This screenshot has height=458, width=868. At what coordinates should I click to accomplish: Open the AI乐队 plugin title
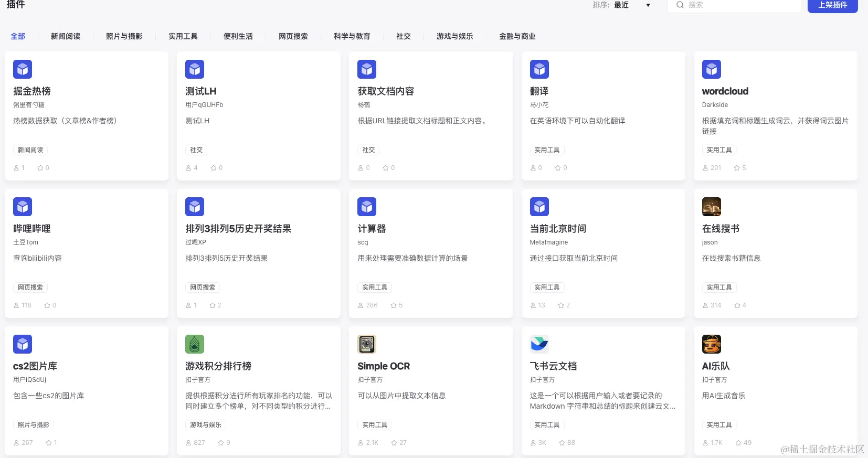pyautogui.click(x=716, y=366)
